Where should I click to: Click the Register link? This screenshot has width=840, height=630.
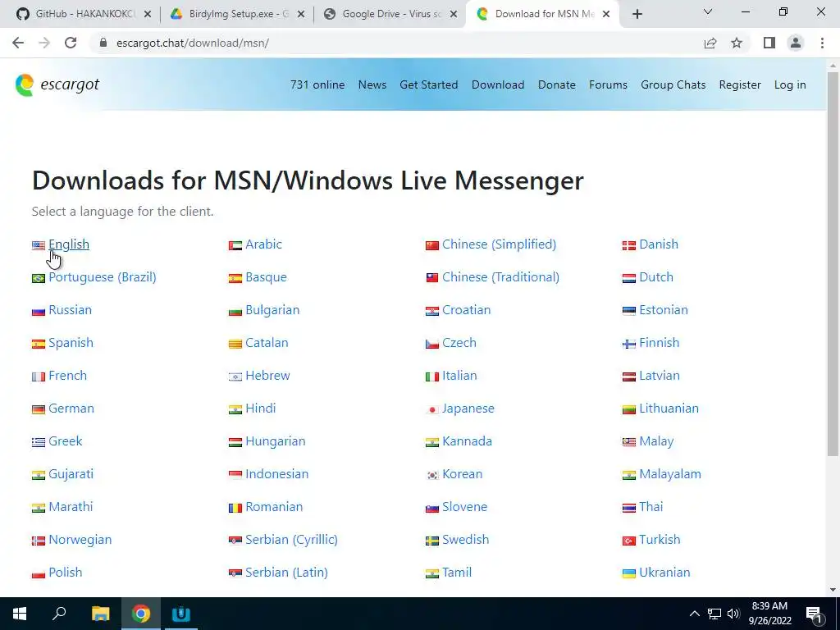(740, 84)
